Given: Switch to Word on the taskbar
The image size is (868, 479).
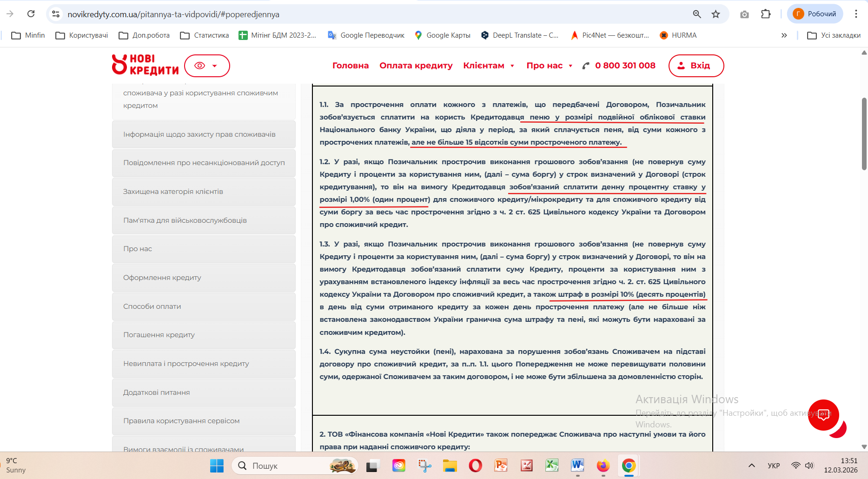Looking at the screenshot, I should (x=577, y=466).
